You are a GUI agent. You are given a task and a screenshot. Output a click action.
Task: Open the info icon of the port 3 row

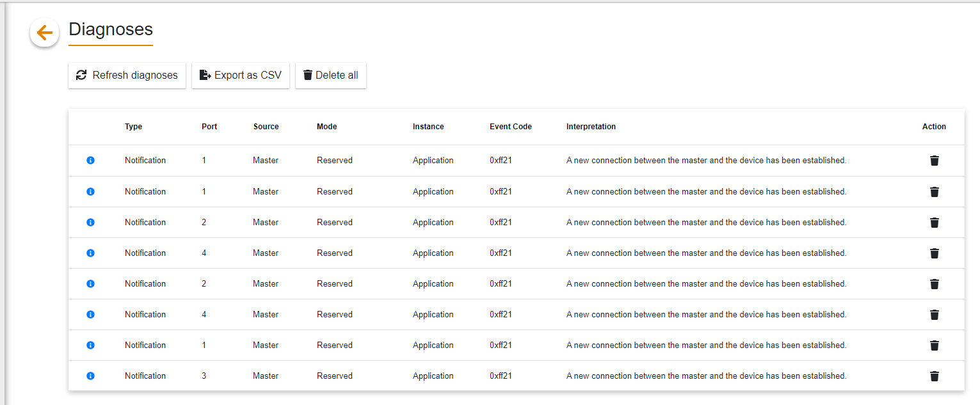pyautogui.click(x=90, y=376)
